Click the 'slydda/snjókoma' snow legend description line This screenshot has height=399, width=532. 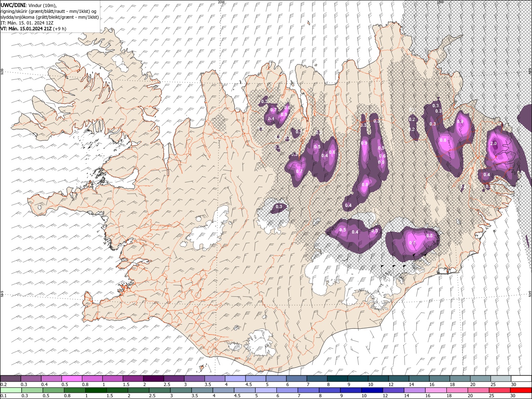[49, 17]
